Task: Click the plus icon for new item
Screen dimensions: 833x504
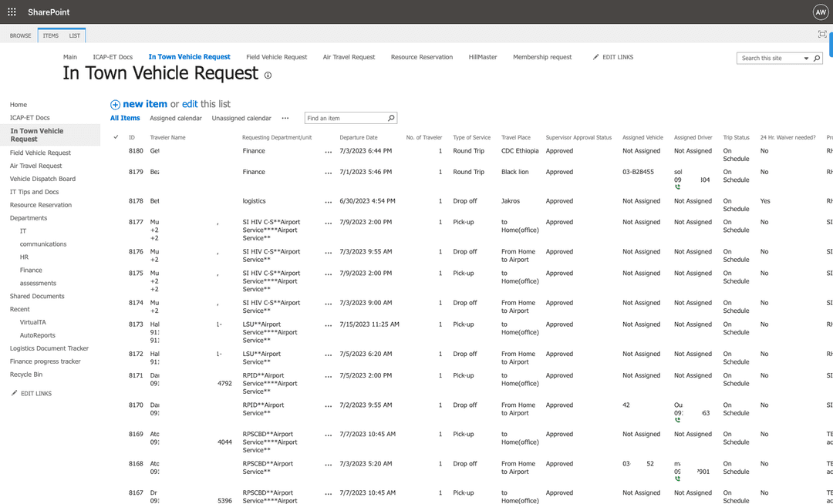Action: (115, 105)
